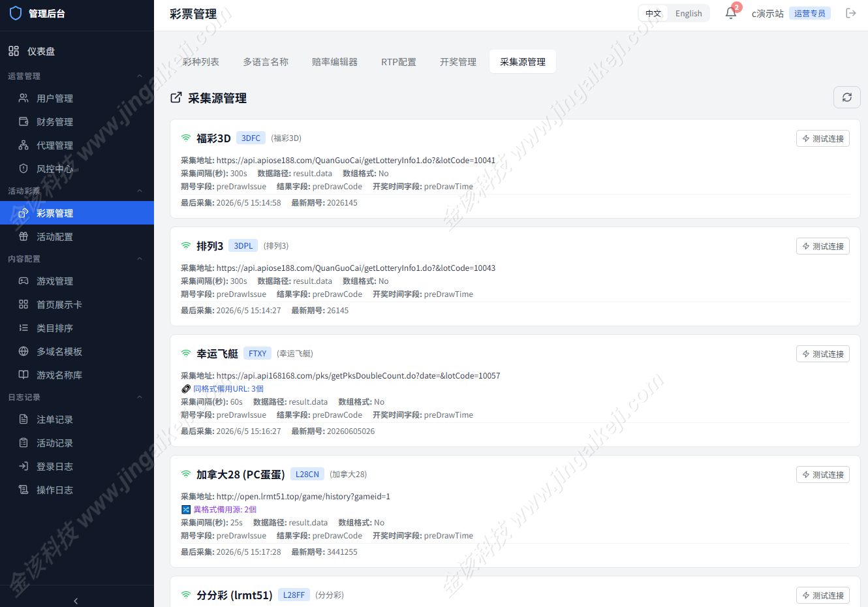This screenshot has height=607, width=868.
Task: Click the shield logo beside 管理后台
Action: [x=16, y=13]
